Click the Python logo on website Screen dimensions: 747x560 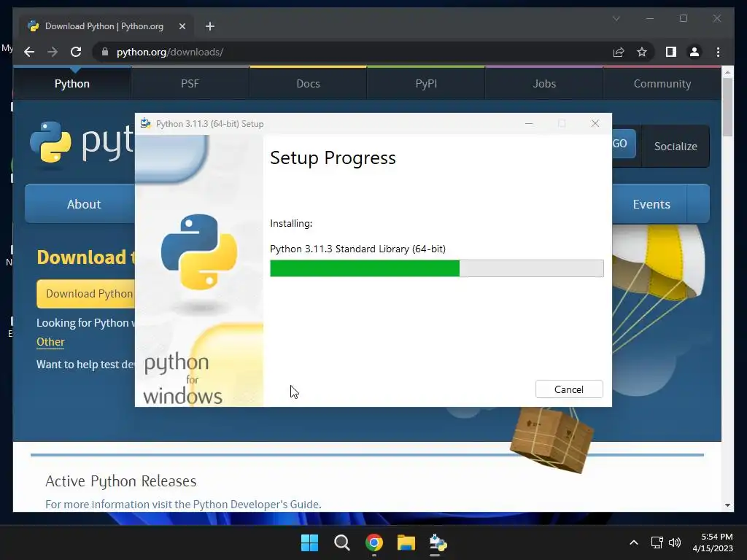click(81, 142)
